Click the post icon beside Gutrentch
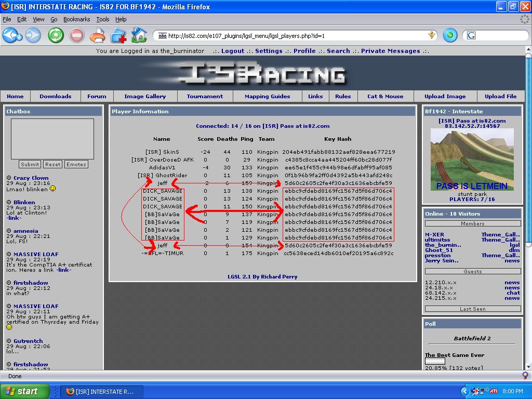The width and height of the screenshot is (532, 399). (x=9, y=341)
